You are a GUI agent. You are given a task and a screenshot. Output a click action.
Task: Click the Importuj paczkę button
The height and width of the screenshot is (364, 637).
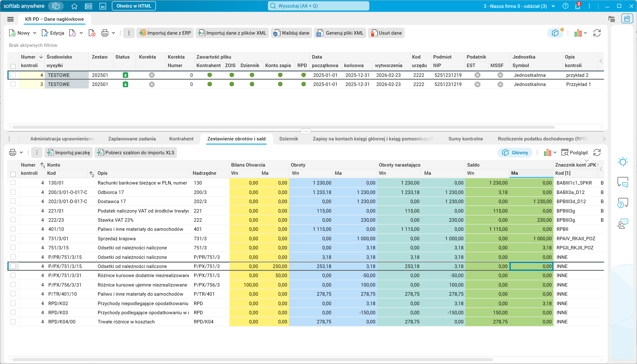point(69,153)
